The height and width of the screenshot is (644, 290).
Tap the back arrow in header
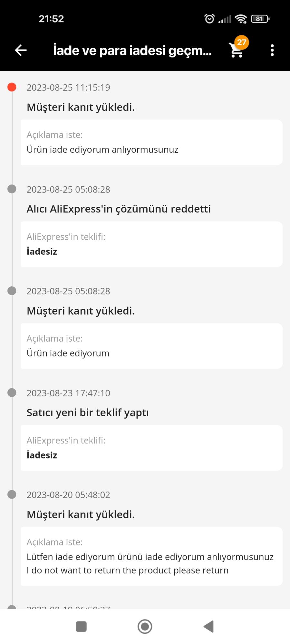click(x=21, y=50)
